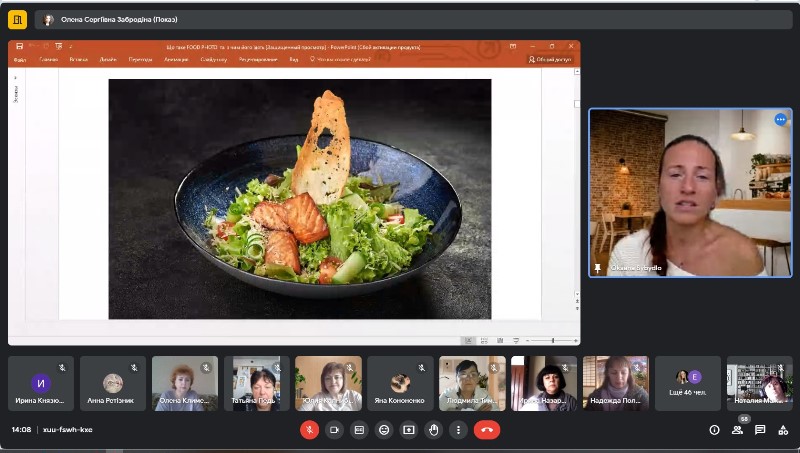Viewport: 800px width, 453px height.
Task: Open the Файл menu in PowerPoint
Action: (19, 60)
